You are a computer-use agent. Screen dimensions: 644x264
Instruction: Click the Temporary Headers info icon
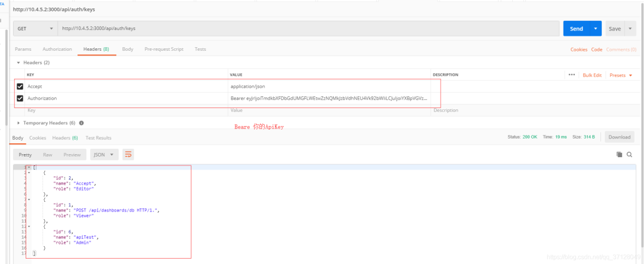coord(81,123)
